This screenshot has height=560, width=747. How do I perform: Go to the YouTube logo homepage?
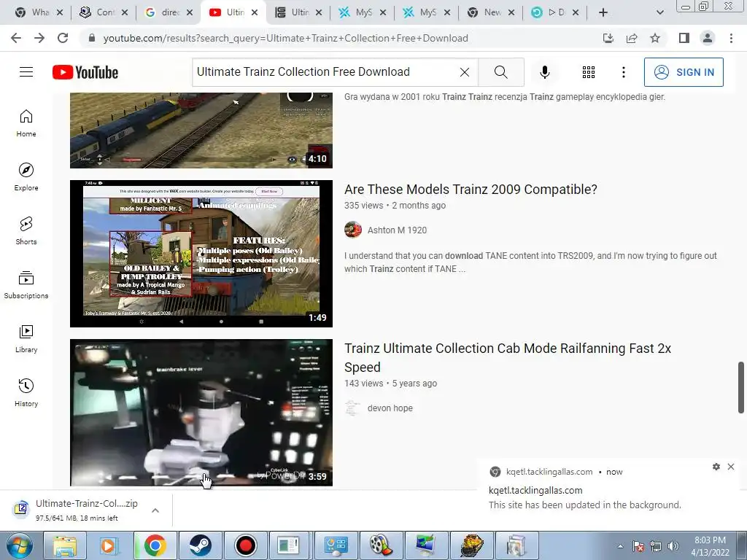85,72
